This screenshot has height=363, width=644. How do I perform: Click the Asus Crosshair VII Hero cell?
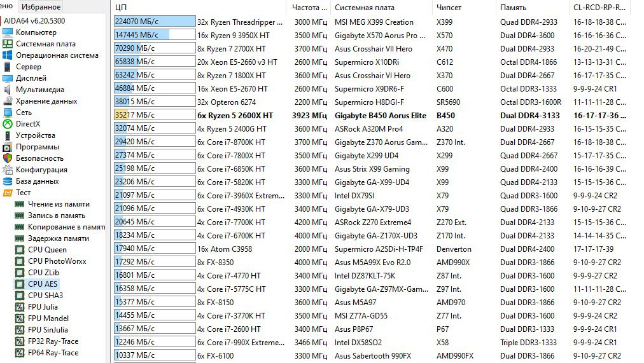click(374, 49)
